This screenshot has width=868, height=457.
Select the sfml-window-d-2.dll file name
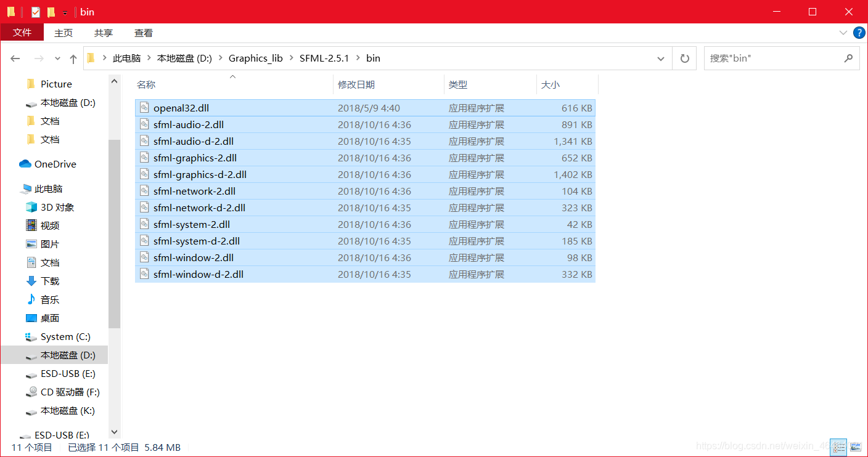(199, 274)
